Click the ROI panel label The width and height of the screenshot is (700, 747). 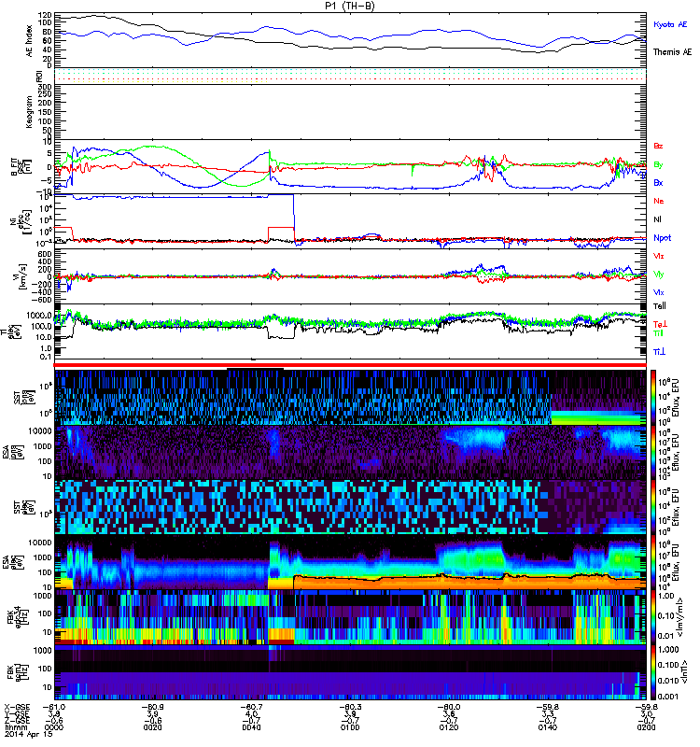(x=39, y=77)
